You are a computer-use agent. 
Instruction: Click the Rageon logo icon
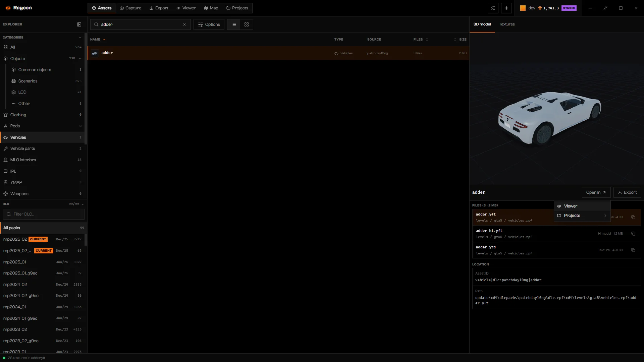pyautogui.click(x=8, y=8)
